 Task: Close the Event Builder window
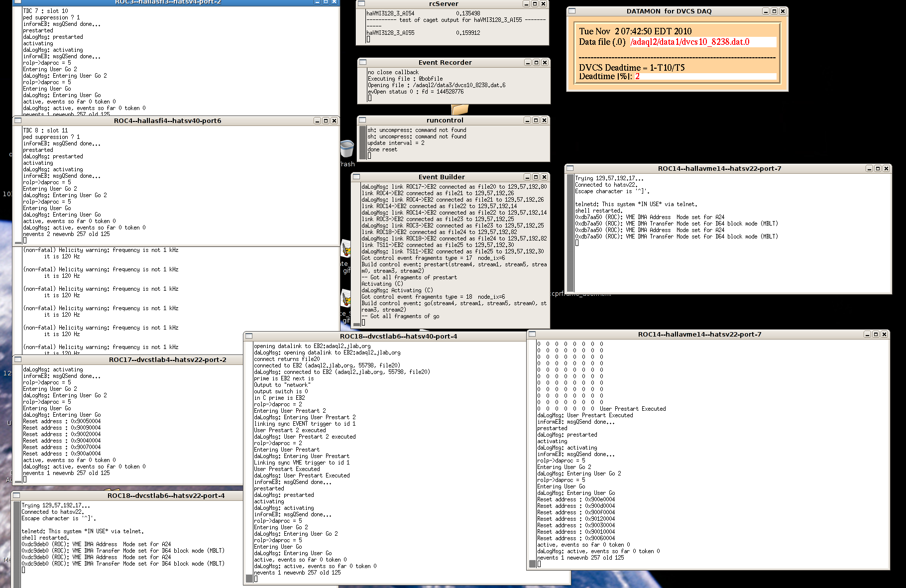[x=544, y=177]
